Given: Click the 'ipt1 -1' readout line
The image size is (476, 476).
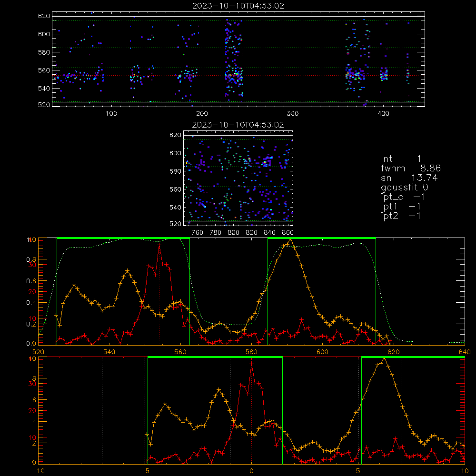Looking at the screenshot, I should pyautogui.click(x=401, y=207).
